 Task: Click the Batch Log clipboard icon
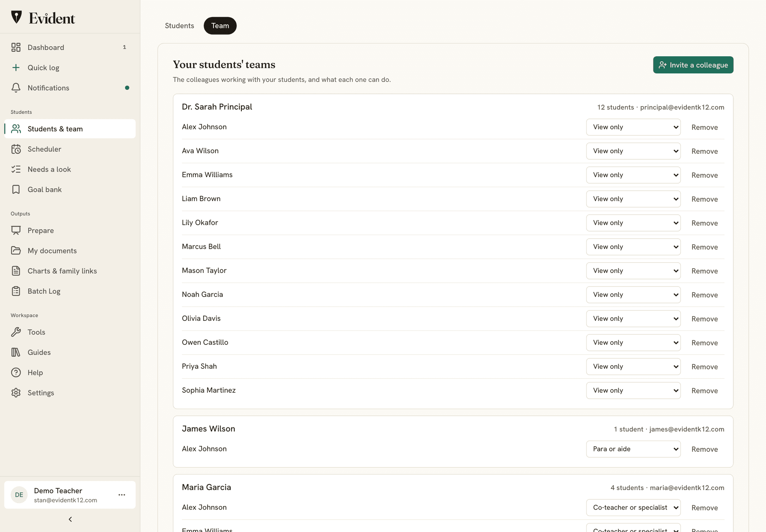(16, 291)
